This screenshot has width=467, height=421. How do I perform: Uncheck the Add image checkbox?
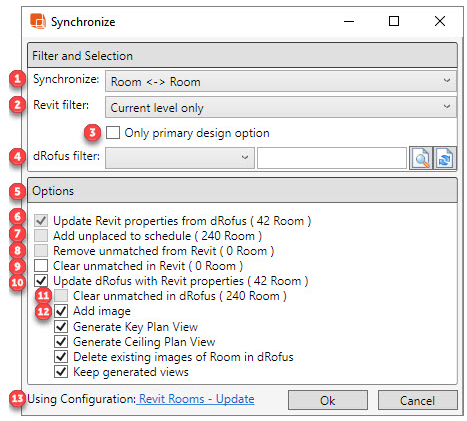pyautogui.click(x=61, y=311)
